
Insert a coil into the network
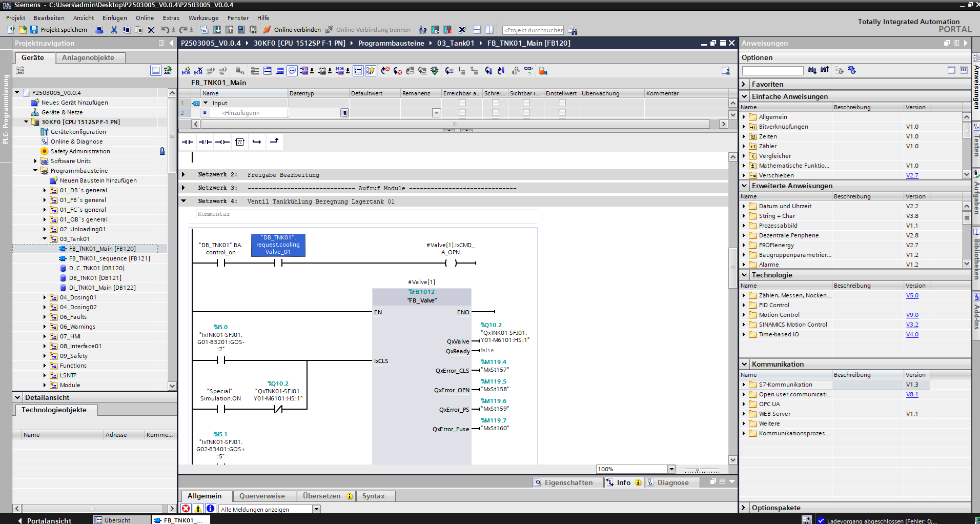222,142
